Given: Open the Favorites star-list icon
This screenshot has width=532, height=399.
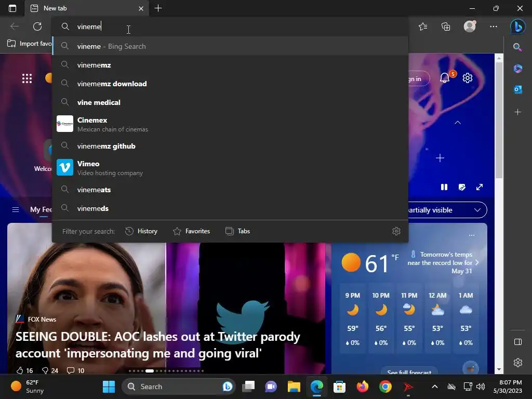Looking at the screenshot, I should (x=423, y=26).
